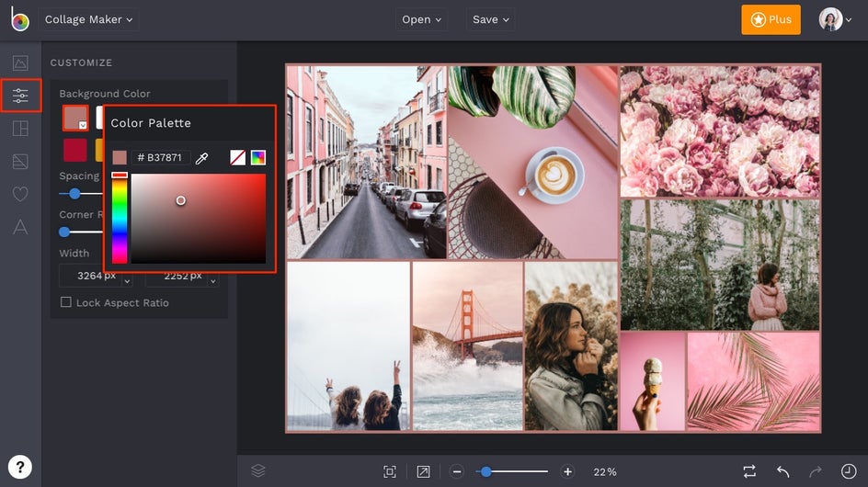Open the Graphics heart panel

pyautogui.click(x=20, y=194)
